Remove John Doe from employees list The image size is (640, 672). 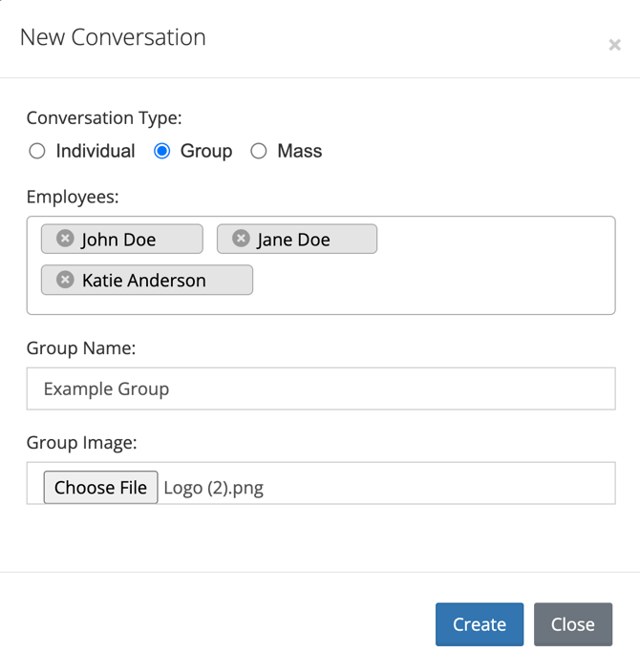(65, 239)
